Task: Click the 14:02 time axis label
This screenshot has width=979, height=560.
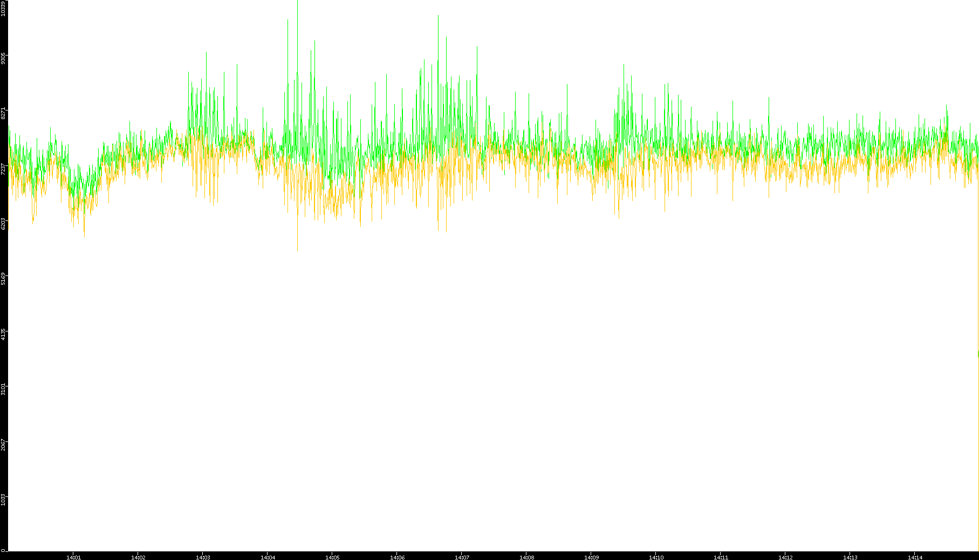Action: (138, 557)
